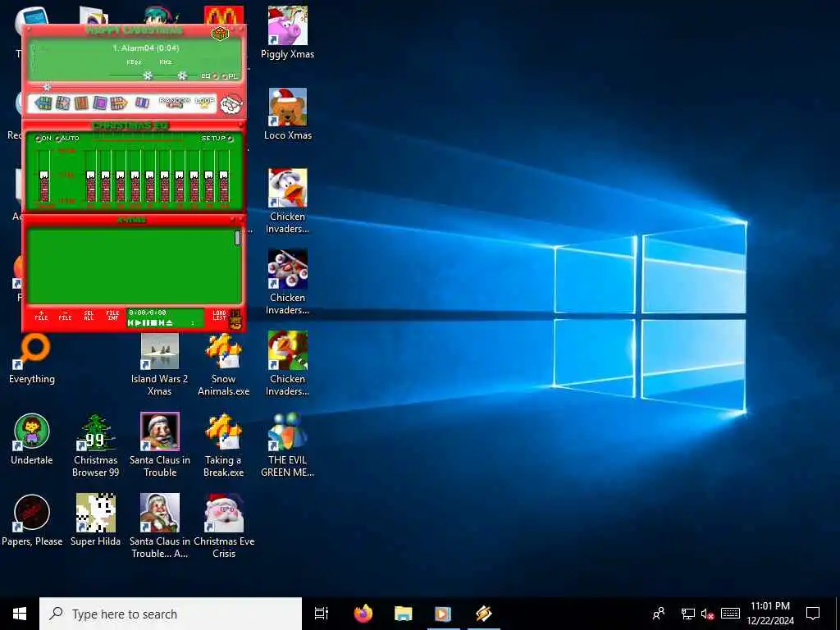Click the 0:00/0:00 time display in playlist
This screenshot has width=840, height=630.
pyautogui.click(x=148, y=313)
